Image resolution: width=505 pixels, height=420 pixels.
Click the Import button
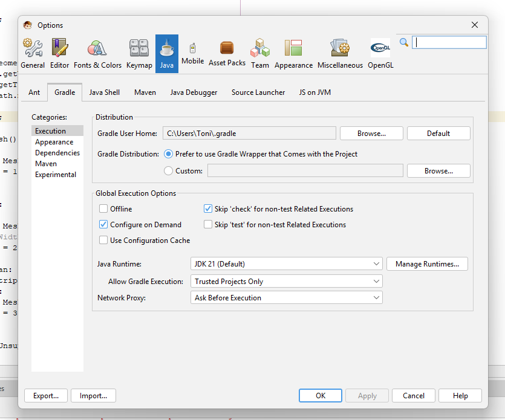click(93, 396)
